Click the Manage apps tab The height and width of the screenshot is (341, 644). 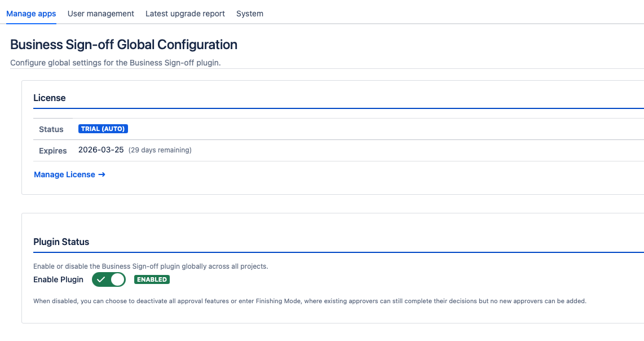[x=31, y=14]
